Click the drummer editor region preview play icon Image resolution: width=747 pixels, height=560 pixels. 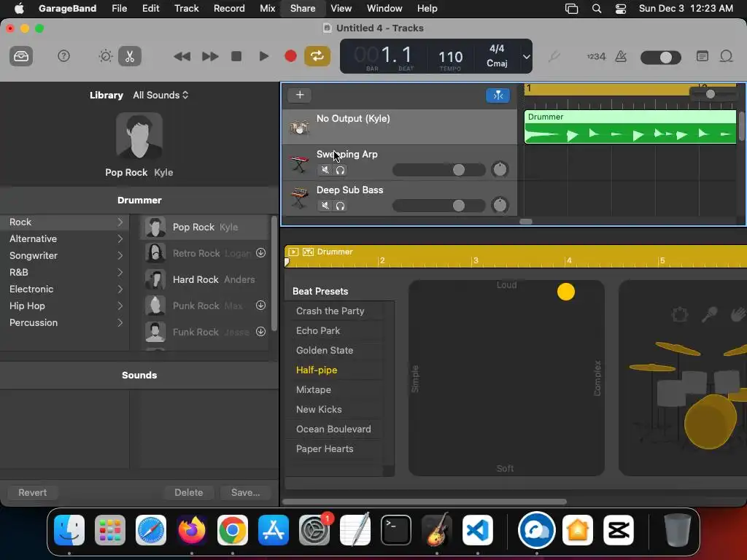(293, 252)
